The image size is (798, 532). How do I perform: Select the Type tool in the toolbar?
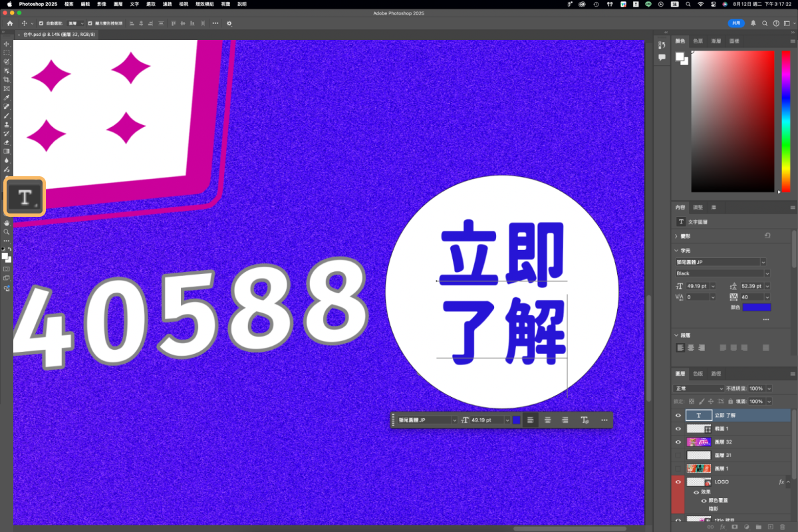tap(25, 197)
